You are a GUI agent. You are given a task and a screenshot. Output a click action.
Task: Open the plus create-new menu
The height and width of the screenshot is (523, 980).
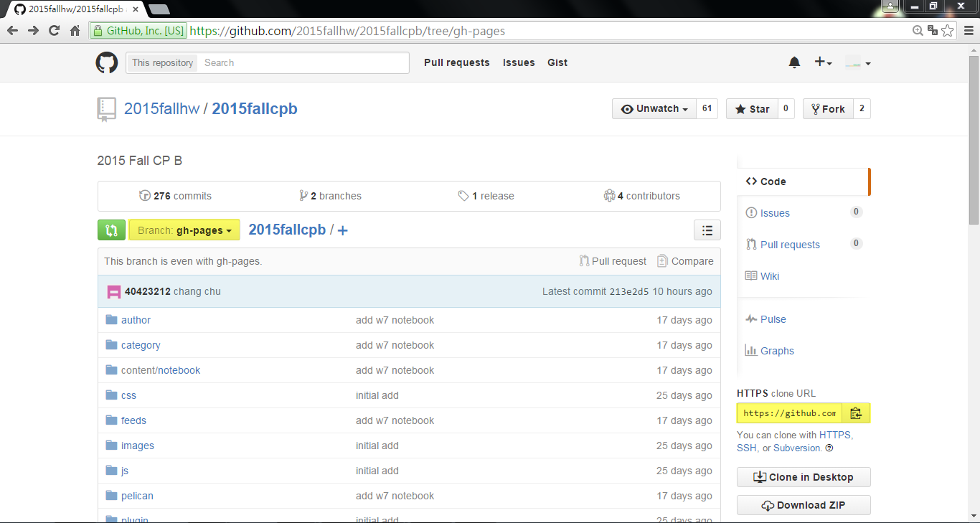(823, 62)
